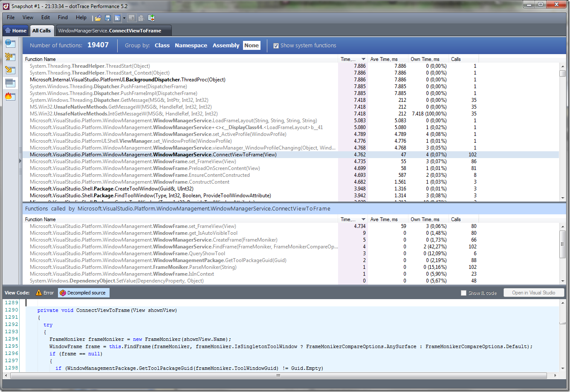Click the greyed-out collapse-list toolbar icon
This screenshot has width=570, height=392.
pos(131,18)
